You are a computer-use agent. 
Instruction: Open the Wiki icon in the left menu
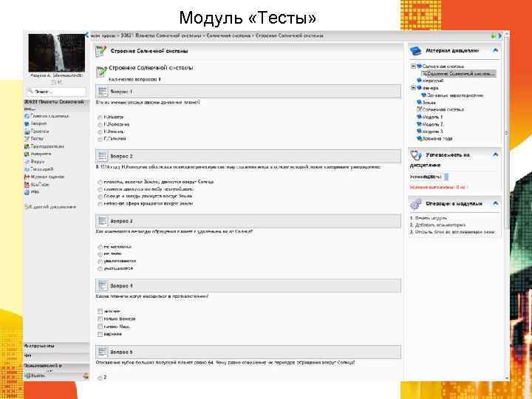click(27, 192)
